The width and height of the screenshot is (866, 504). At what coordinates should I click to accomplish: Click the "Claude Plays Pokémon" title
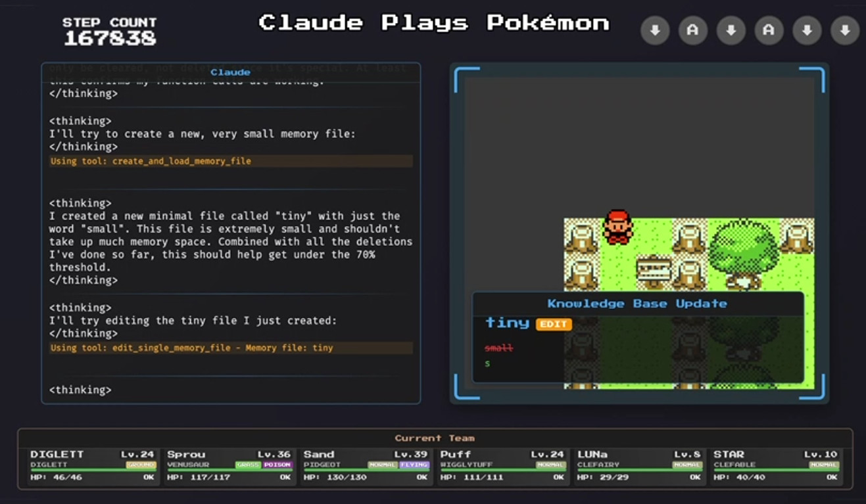point(434,23)
